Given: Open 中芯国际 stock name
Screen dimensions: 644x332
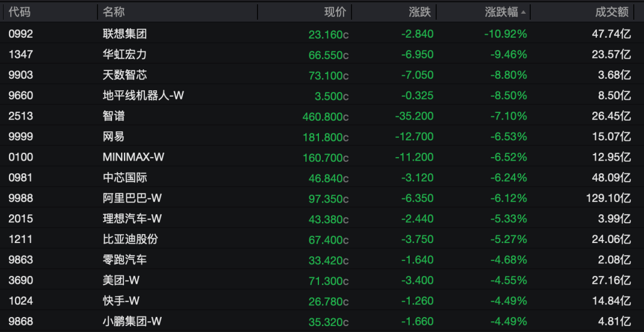Looking at the screenshot, I should point(125,178).
